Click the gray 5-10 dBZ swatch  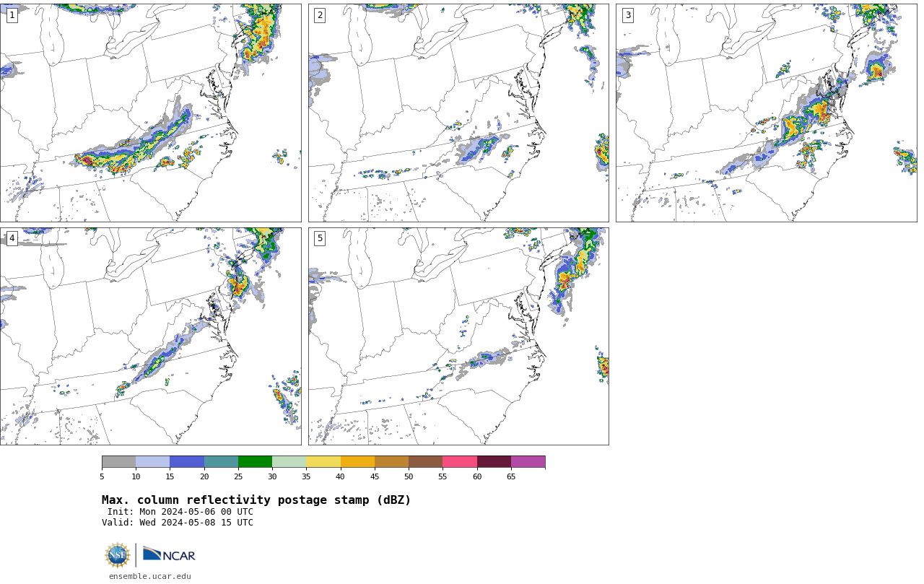tap(118, 462)
